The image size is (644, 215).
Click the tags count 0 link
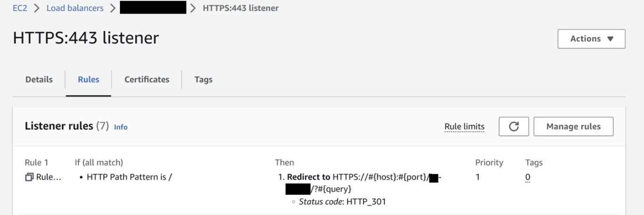point(528,177)
